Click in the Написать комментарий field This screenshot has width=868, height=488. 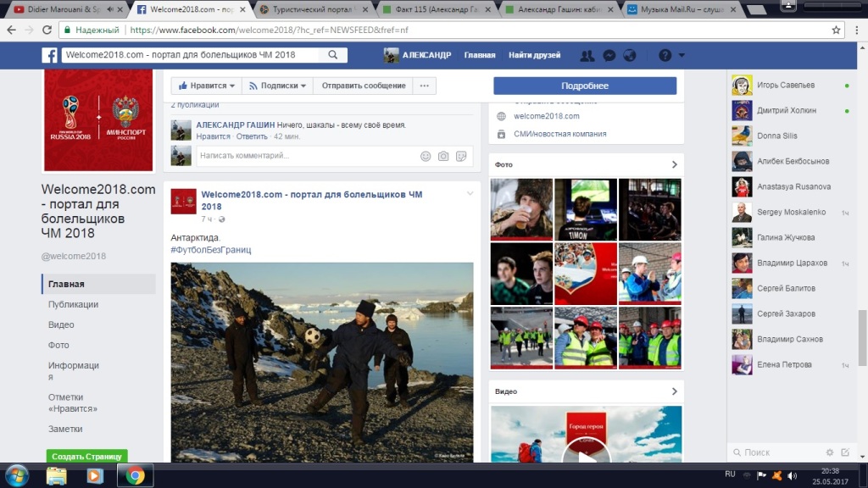[307, 156]
